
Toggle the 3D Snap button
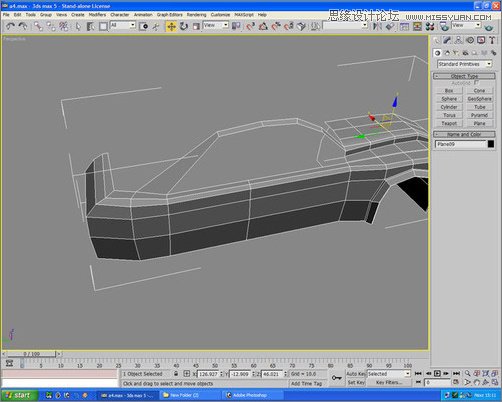click(250, 26)
